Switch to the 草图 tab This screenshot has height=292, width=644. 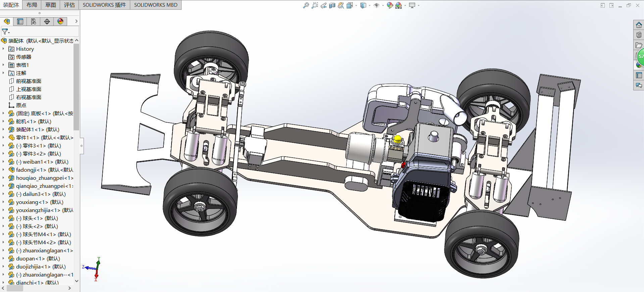click(x=51, y=5)
